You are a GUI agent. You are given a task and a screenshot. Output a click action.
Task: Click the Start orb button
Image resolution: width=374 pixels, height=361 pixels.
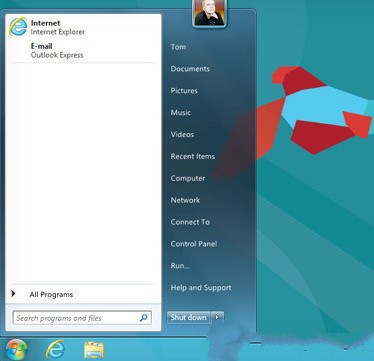tap(15, 349)
